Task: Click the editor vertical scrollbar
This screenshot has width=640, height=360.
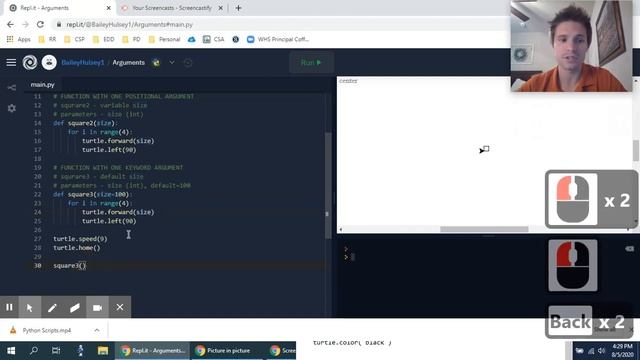Action: pos(328,186)
